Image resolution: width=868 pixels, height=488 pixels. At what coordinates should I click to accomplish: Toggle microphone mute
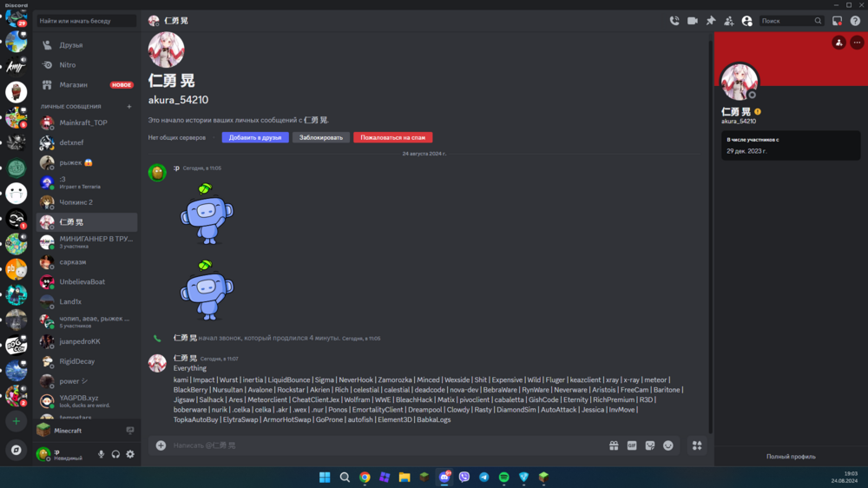(101, 454)
